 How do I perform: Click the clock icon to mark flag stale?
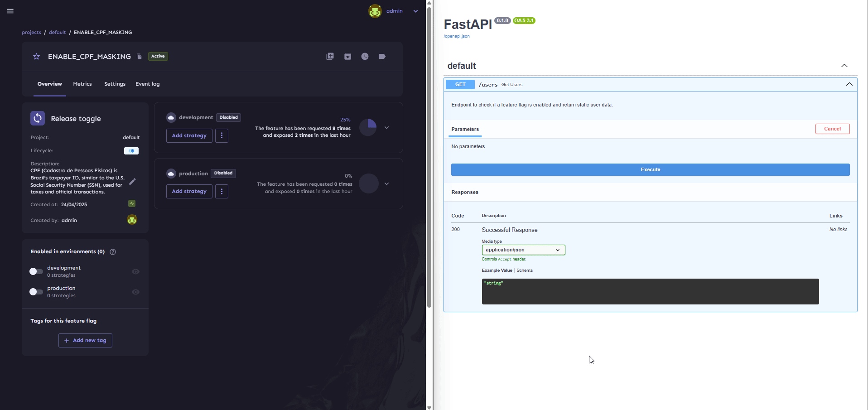[365, 57]
